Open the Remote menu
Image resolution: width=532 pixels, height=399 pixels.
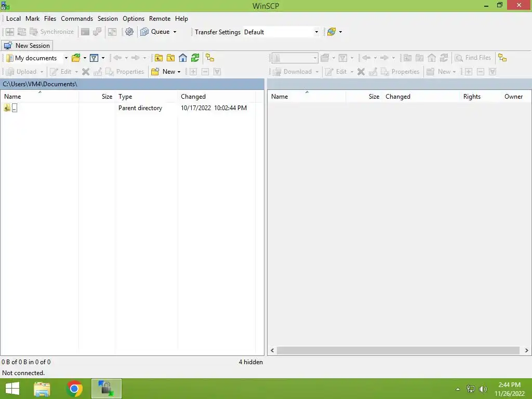coord(159,19)
